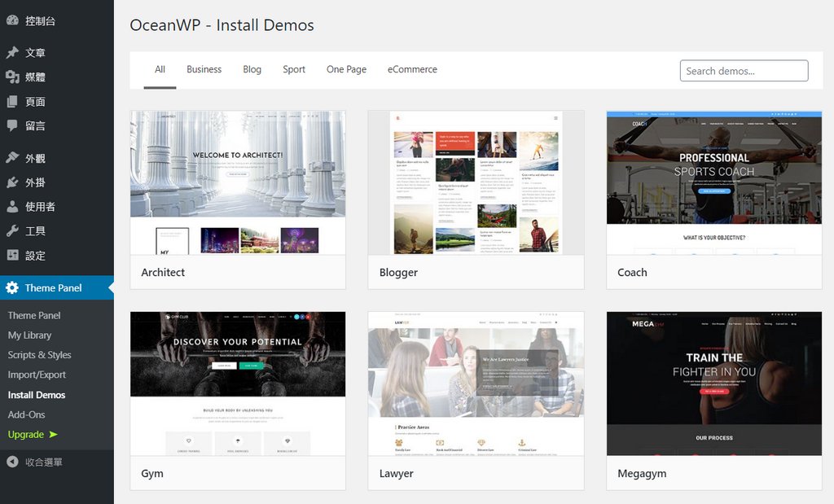Click the Search demos input field
Viewport: 834px width, 504px height.
pyautogui.click(x=744, y=71)
